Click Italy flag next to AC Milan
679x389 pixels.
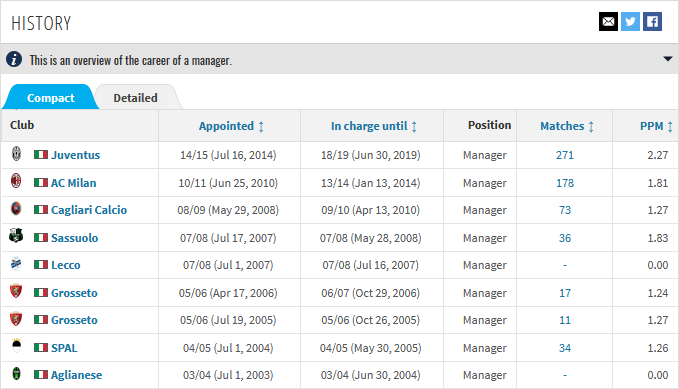41,182
